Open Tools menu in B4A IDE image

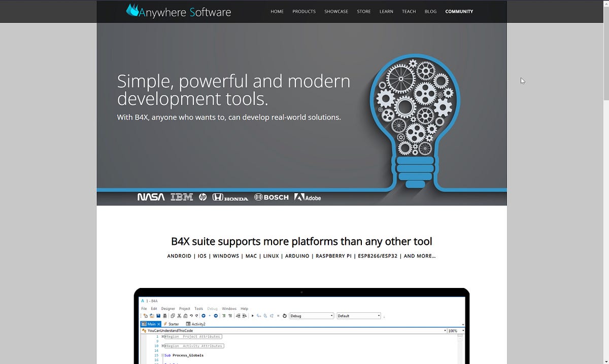(199, 309)
